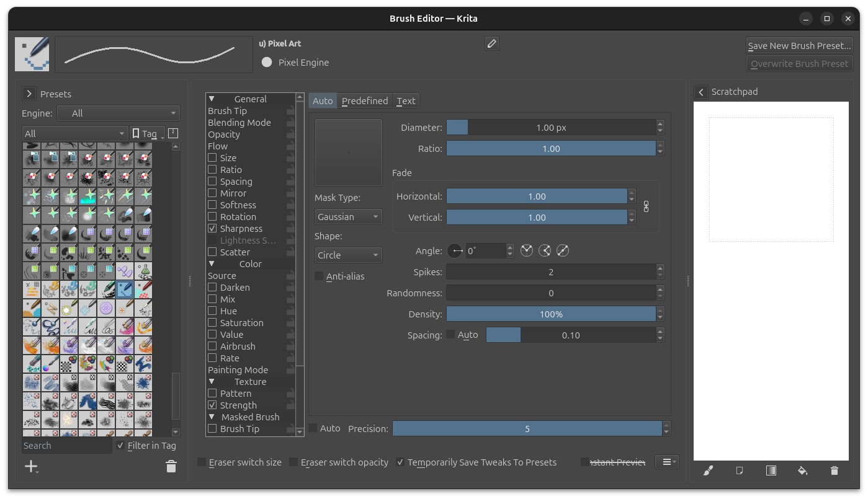Collapse the Presets panel arrow
Image resolution: width=868 pixels, height=499 pixels.
pos(29,94)
